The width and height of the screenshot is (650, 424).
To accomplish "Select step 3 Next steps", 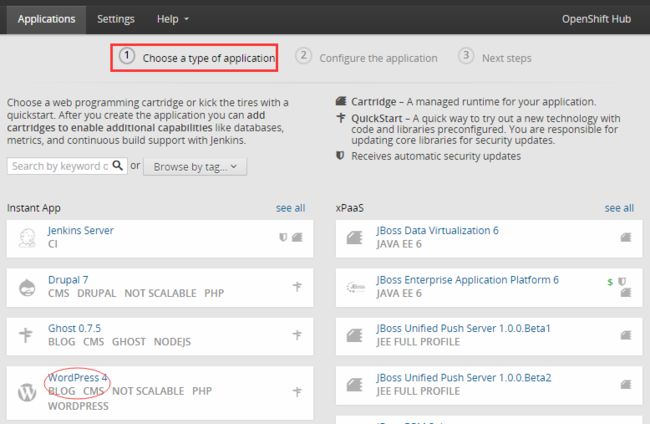I will 495,58.
